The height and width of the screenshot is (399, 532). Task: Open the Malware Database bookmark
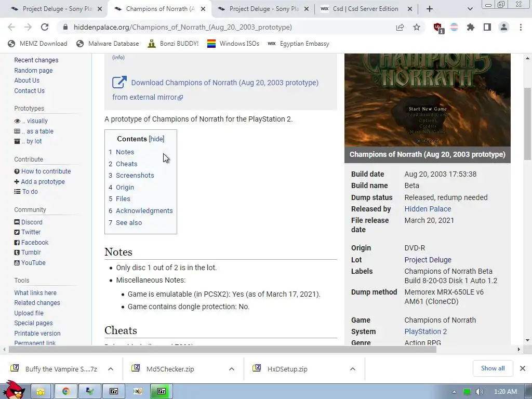click(x=108, y=44)
